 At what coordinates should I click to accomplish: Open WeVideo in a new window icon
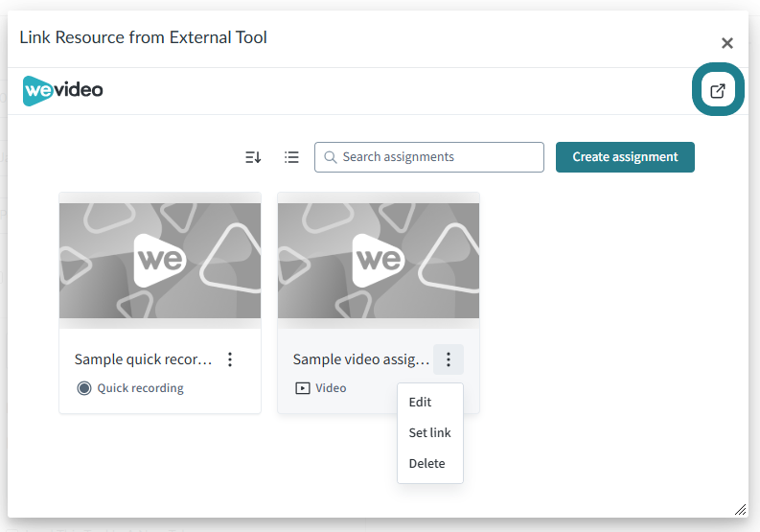pyautogui.click(x=717, y=90)
